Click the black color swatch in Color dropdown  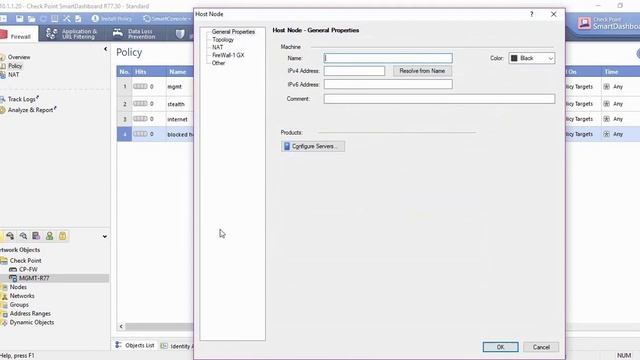(514, 58)
